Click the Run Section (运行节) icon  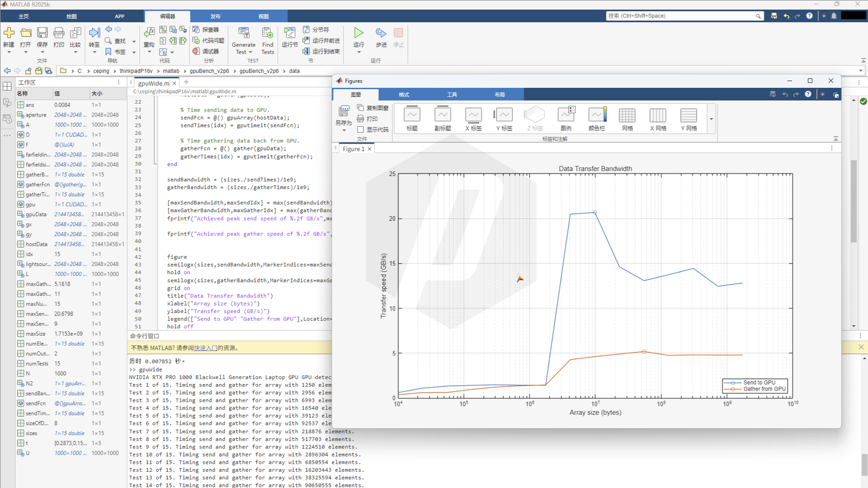click(290, 34)
